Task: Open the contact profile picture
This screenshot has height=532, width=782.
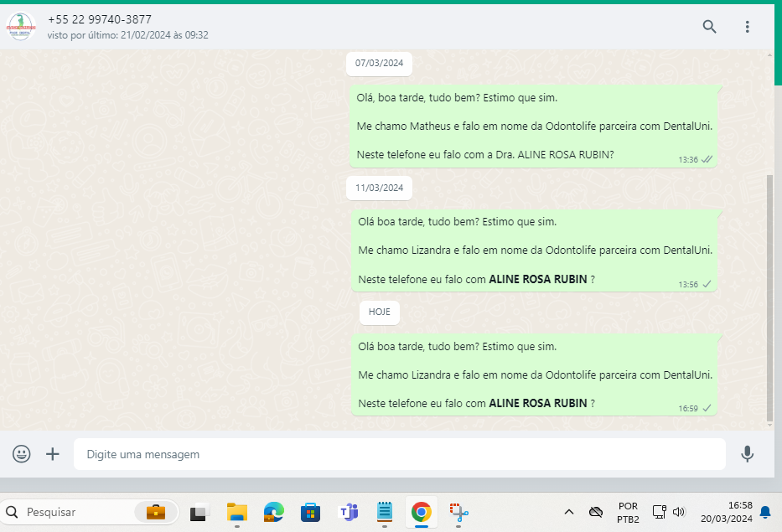Action: 20,27
